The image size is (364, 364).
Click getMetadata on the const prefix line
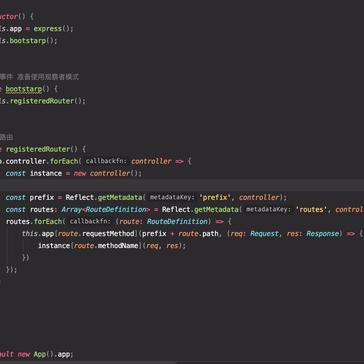pyautogui.click(x=120, y=197)
